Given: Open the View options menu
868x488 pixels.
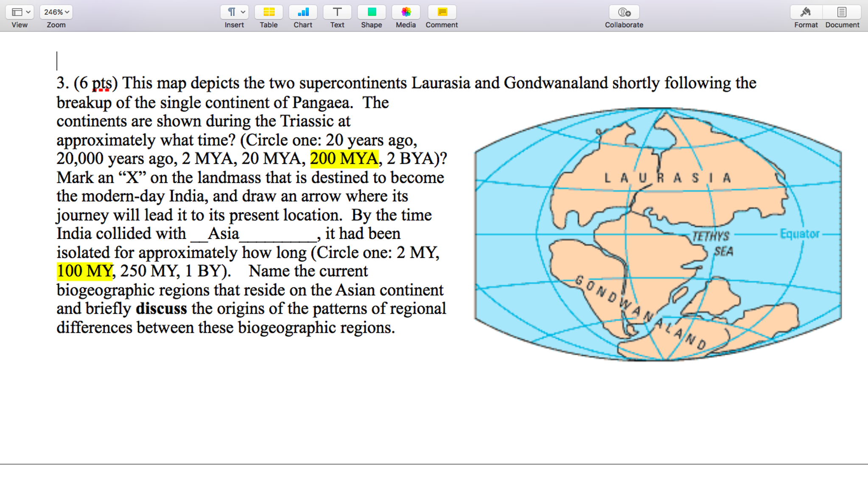Looking at the screenshot, I should pyautogui.click(x=20, y=11).
